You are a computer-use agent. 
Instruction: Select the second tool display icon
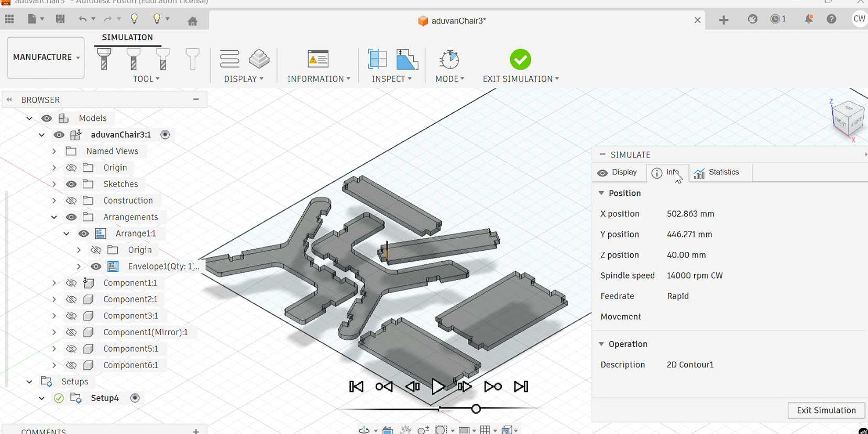134,59
